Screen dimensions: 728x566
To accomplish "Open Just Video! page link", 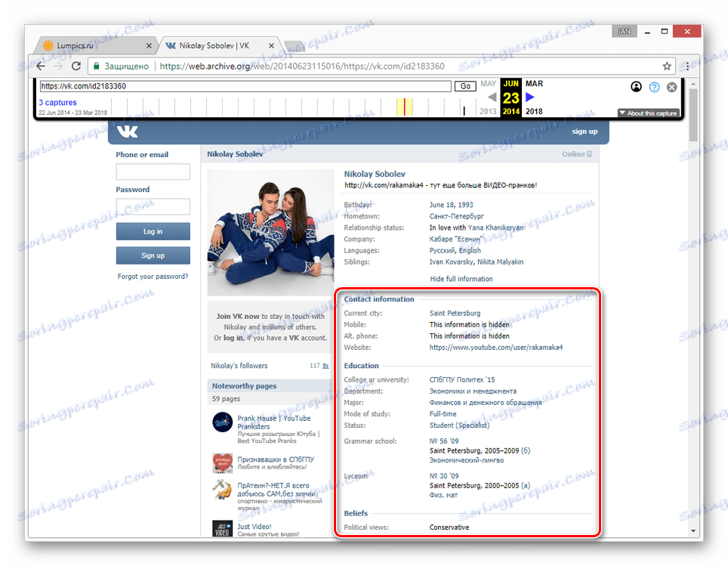I will tap(254, 527).
